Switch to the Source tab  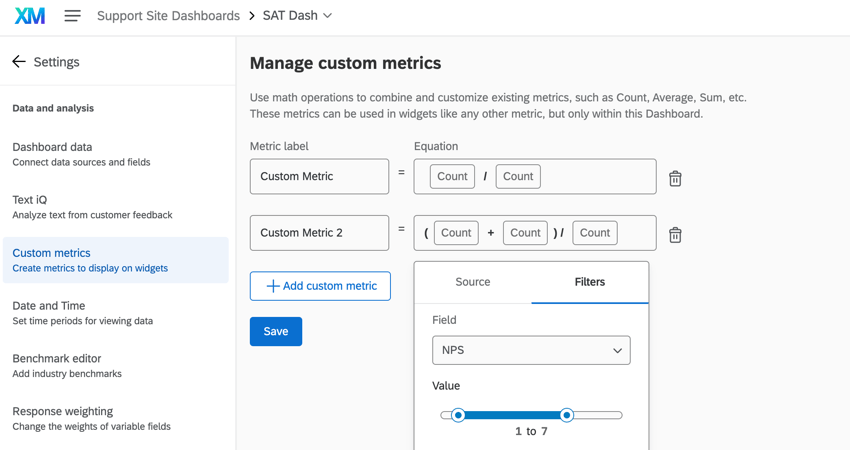pos(473,282)
